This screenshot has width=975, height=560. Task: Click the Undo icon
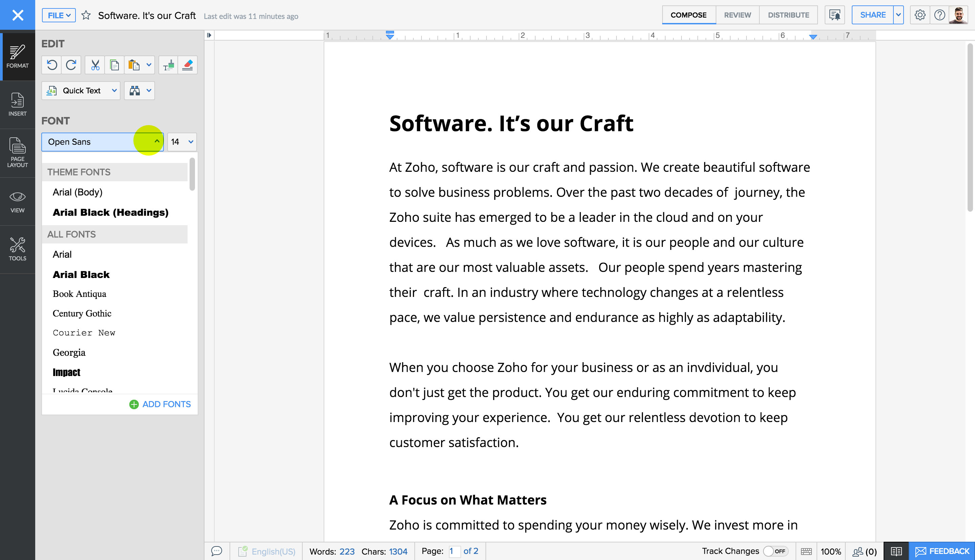click(x=52, y=65)
